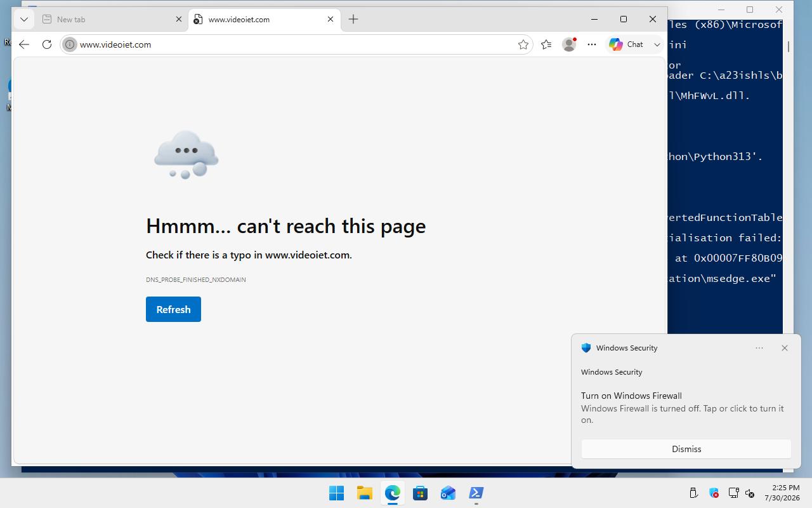Image resolution: width=812 pixels, height=508 pixels.
Task: Open Edge Settings and more menu
Action: [592, 44]
